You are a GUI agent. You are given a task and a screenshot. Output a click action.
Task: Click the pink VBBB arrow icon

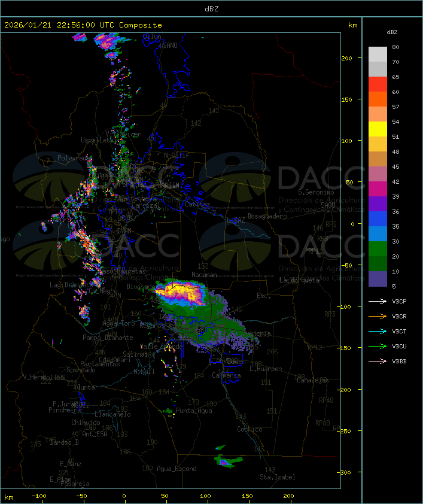[x=378, y=362]
